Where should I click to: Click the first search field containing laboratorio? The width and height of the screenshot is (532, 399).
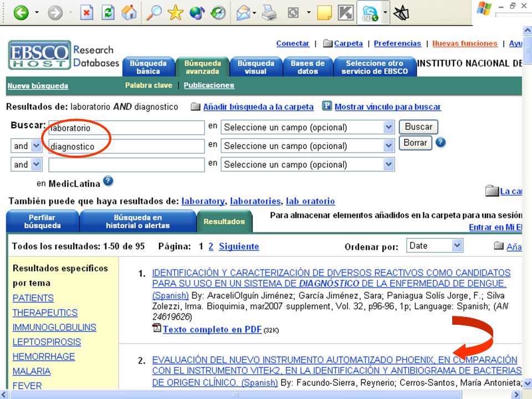click(126, 127)
